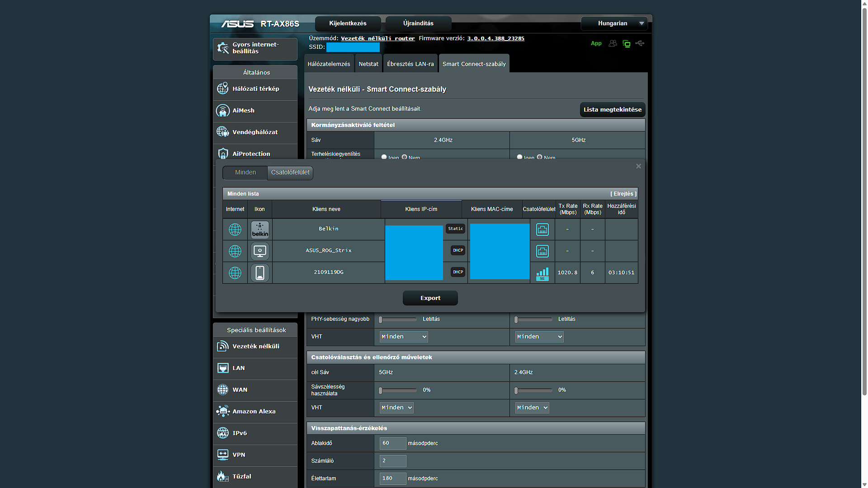Open the Amazon Alexa icon
868x488 pixels.
coord(222,411)
